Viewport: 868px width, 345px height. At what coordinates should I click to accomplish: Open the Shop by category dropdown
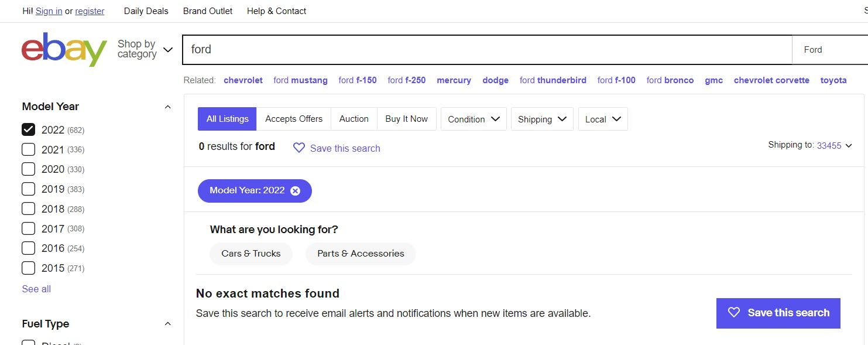[145, 49]
